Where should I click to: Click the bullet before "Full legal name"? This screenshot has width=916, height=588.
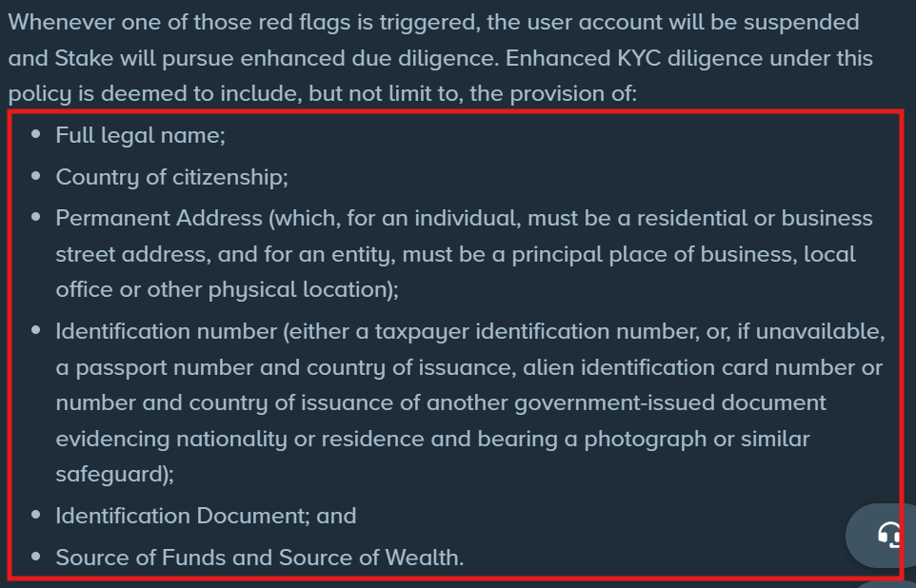click(x=36, y=135)
